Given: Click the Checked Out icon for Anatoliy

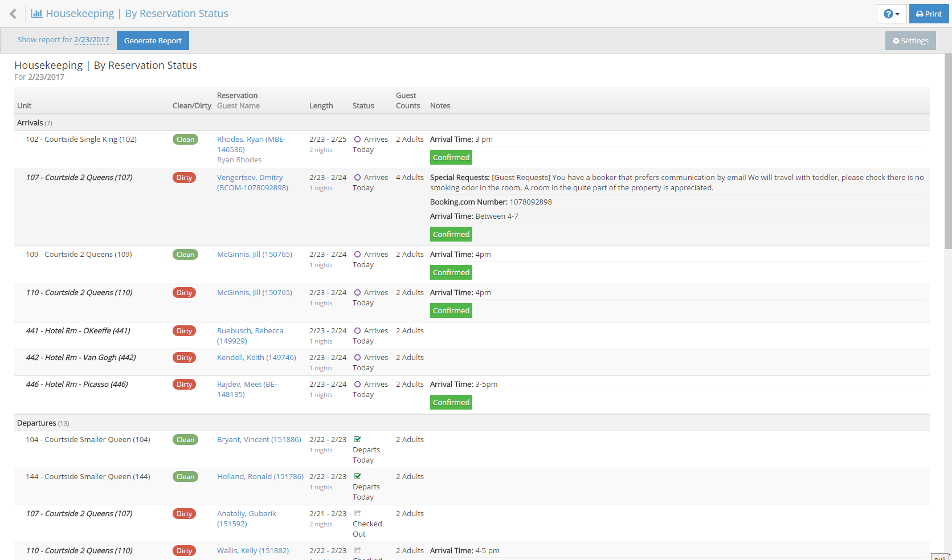Looking at the screenshot, I should 357,513.
